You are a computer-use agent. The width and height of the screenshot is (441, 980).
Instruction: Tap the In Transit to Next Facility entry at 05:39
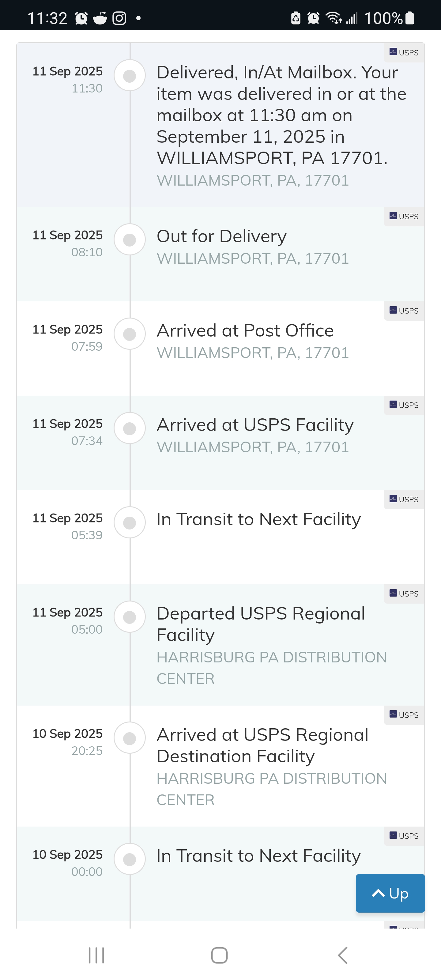[259, 519]
